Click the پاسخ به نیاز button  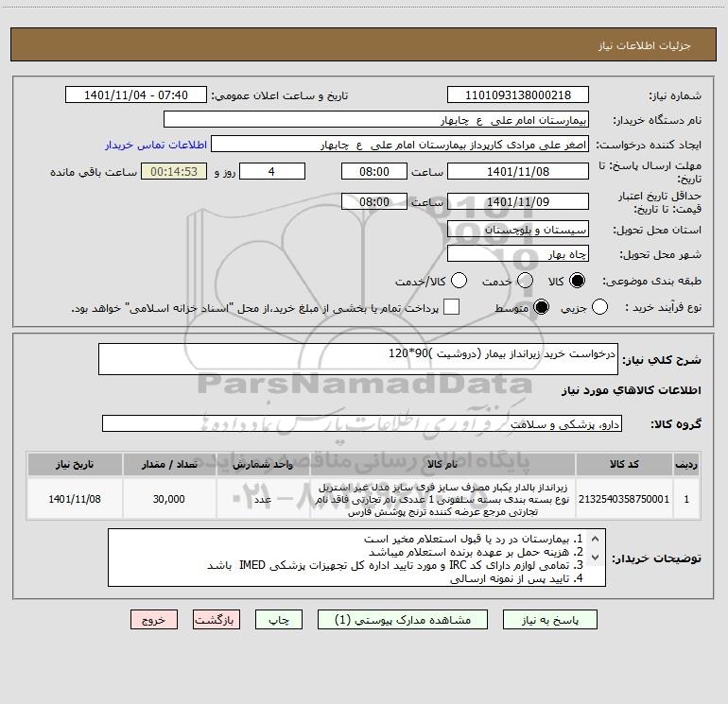point(549,620)
